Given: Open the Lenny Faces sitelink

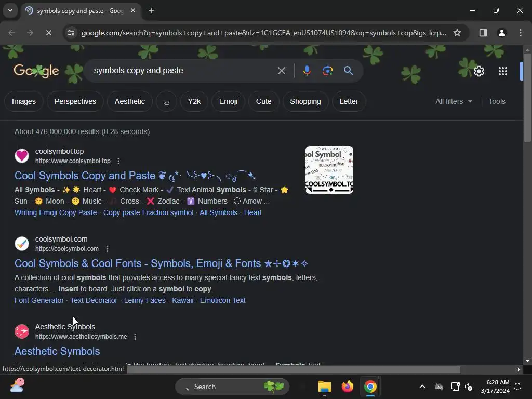Looking at the screenshot, I should coord(145,300).
